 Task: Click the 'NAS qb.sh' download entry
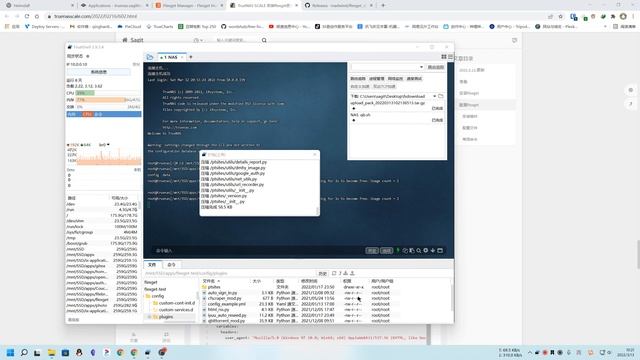(x=396, y=118)
